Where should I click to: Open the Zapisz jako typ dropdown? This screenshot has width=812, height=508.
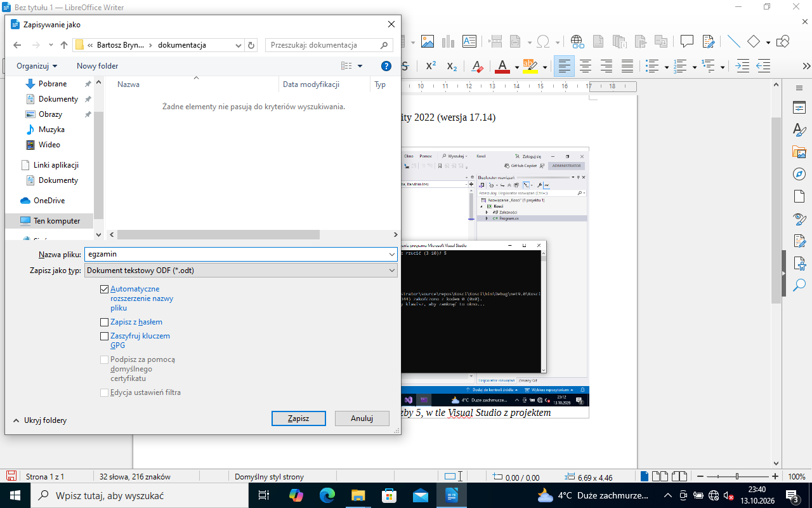click(241, 271)
